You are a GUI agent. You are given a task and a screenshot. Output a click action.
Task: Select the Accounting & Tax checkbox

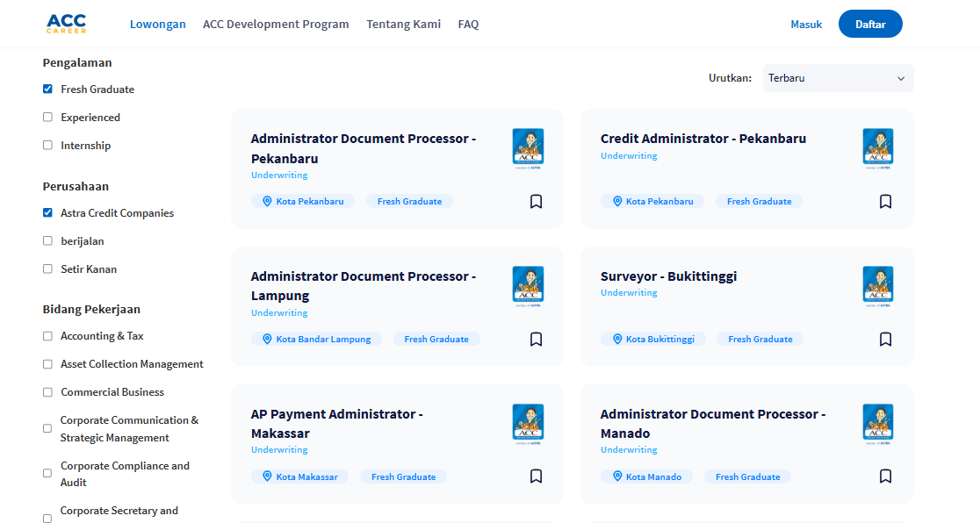click(x=47, y=336)
